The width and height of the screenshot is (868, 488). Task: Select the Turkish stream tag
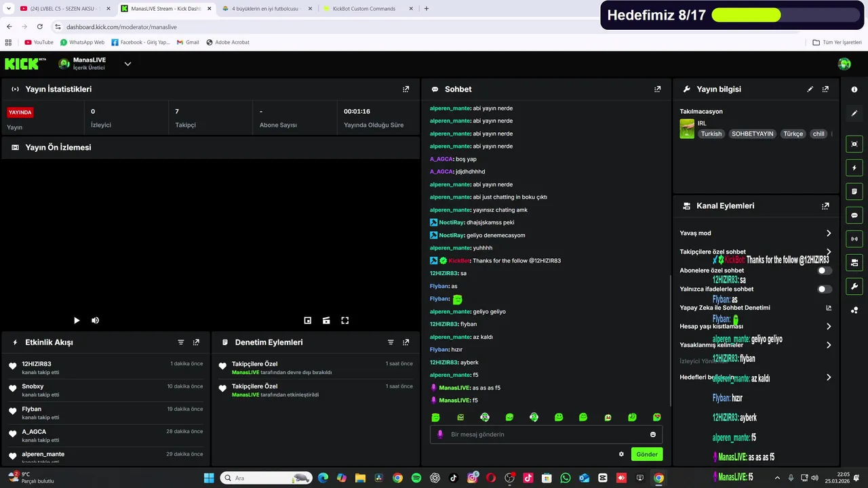point(711,134)
